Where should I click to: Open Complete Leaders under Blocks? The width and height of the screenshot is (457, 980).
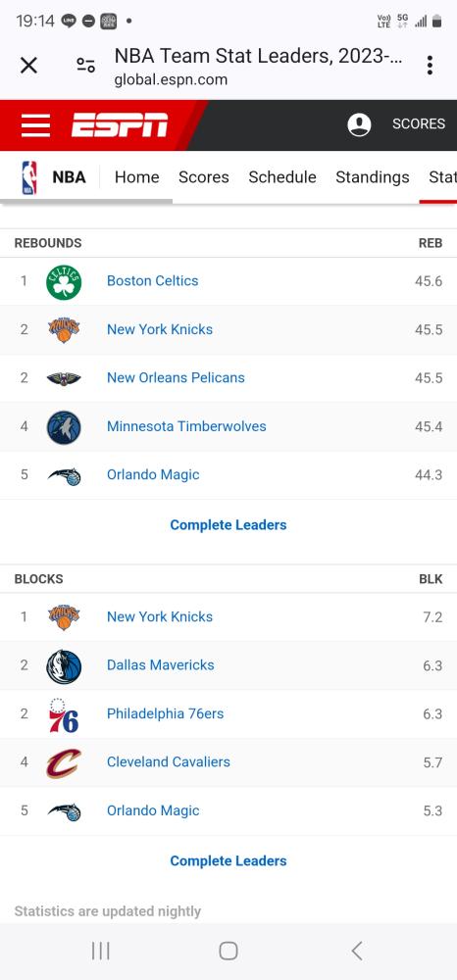228,861
